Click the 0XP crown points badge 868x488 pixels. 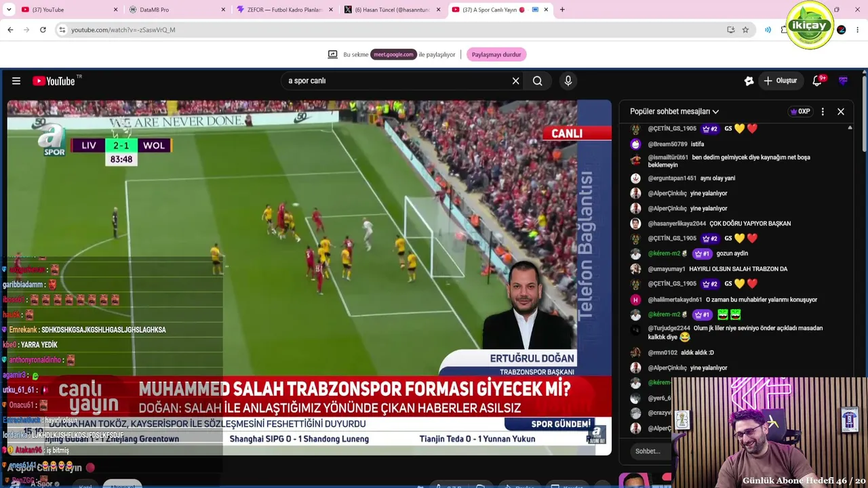point(800,112)
